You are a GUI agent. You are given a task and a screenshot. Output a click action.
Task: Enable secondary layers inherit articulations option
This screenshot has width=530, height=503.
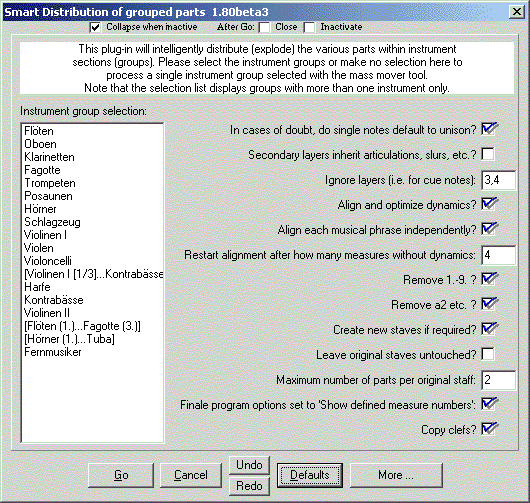point(488,154)
